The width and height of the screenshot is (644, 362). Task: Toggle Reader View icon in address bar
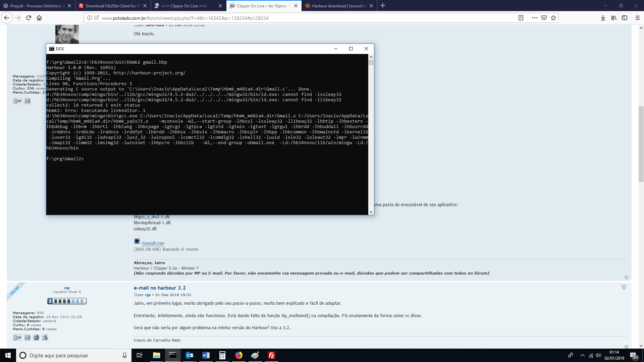[521, 18]
